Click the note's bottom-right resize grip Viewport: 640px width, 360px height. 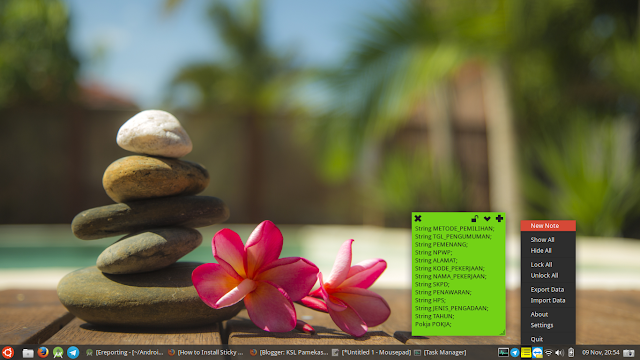point(502,332)
